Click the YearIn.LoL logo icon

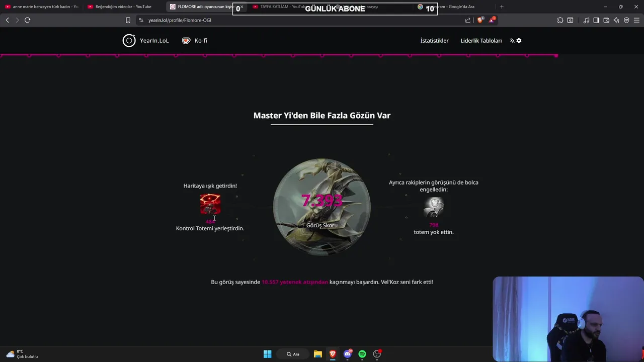[129, 41]
